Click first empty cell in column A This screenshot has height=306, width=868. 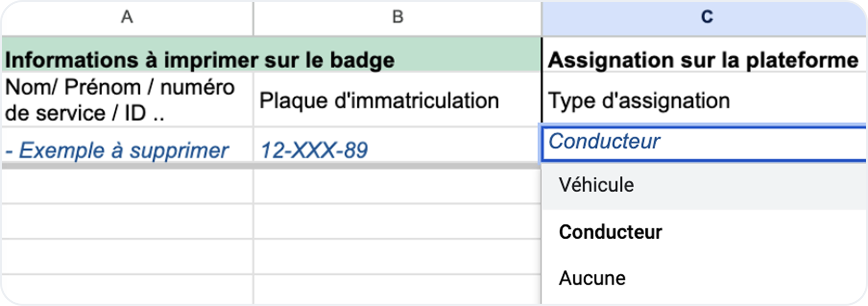127,186
